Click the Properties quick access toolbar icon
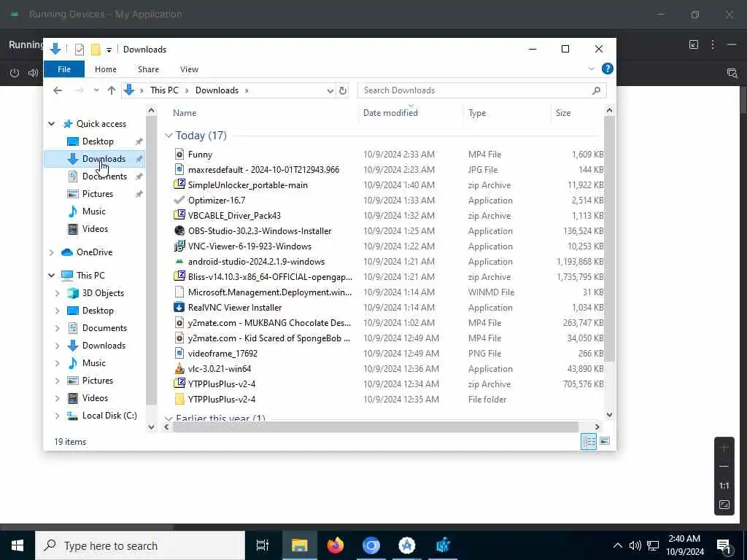 pyautogui.click(x=80, y=49)
